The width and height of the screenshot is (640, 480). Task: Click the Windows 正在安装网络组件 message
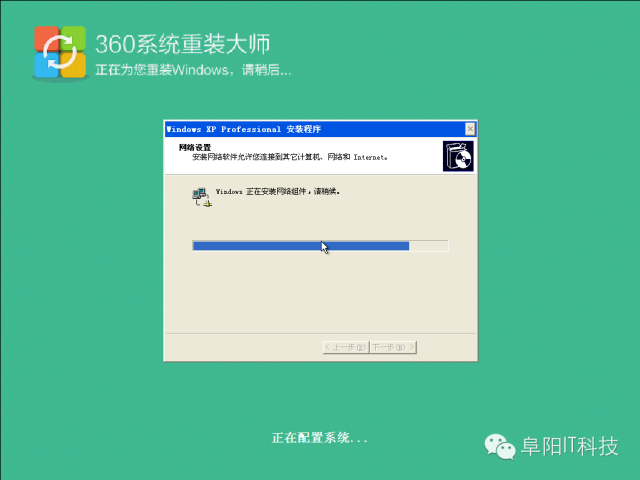278,191
